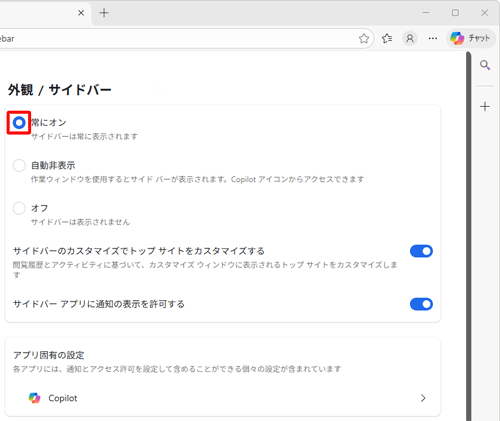Toggle top sites customization switch
500x421 pixels.
[421, 251]
